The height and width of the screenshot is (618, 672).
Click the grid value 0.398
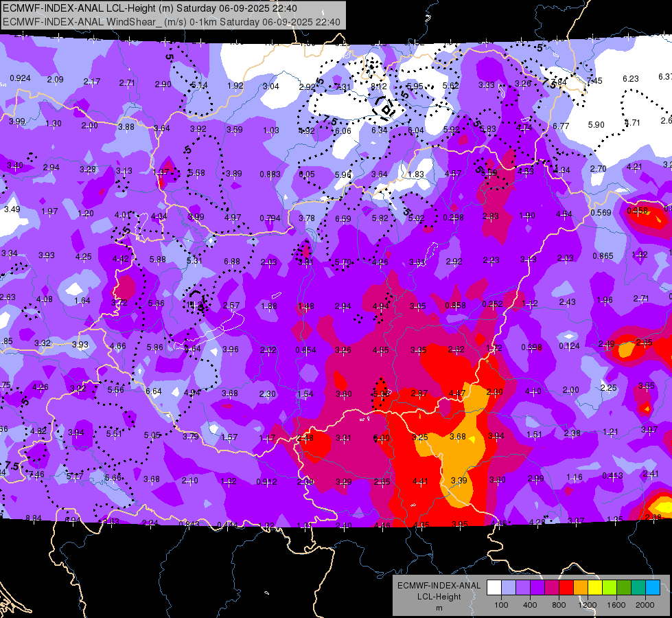tap(532, 347)
